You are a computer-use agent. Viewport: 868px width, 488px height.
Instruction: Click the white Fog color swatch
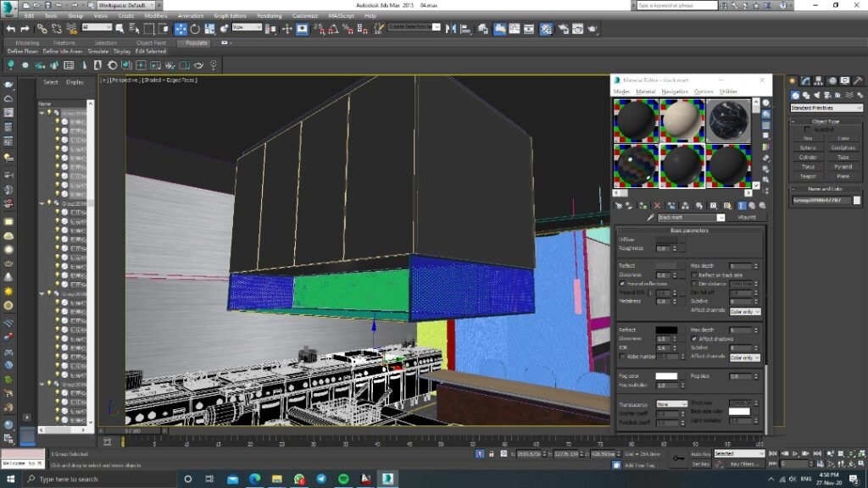666,376
